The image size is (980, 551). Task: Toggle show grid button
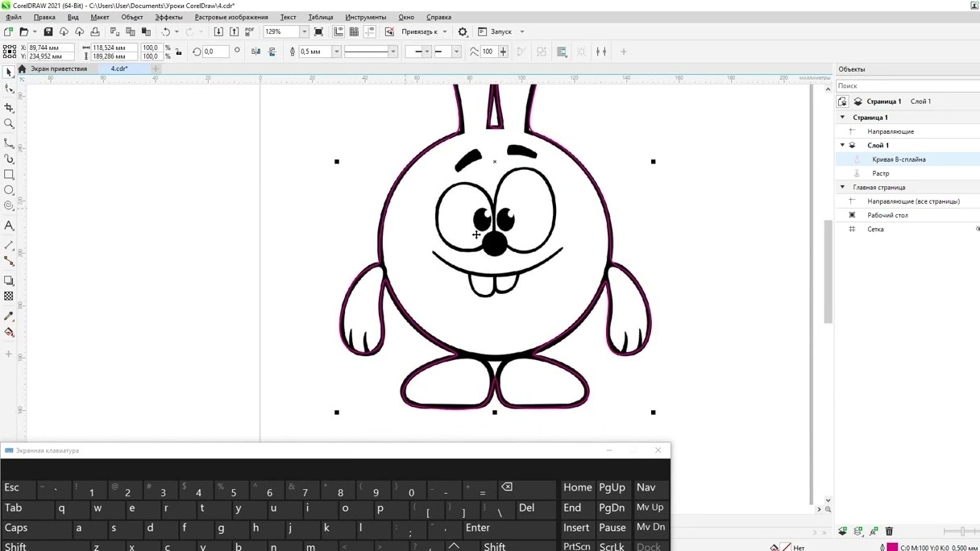tap(354, 31)
